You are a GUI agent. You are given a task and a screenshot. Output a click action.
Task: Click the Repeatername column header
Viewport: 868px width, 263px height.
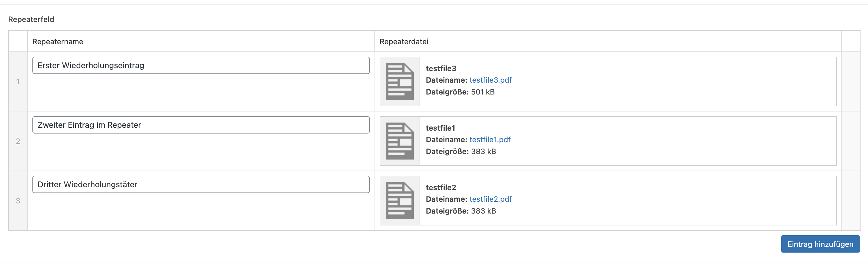coord(58,42)
